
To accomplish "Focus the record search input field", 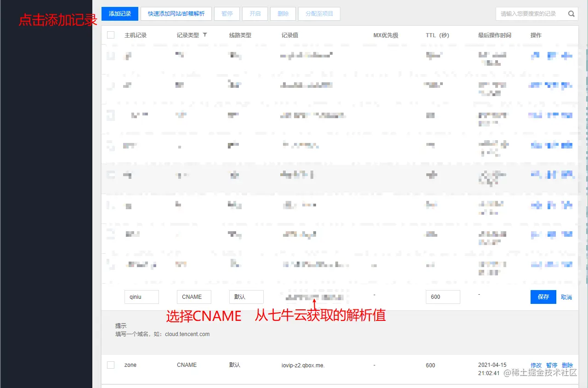I will (531, 14).
